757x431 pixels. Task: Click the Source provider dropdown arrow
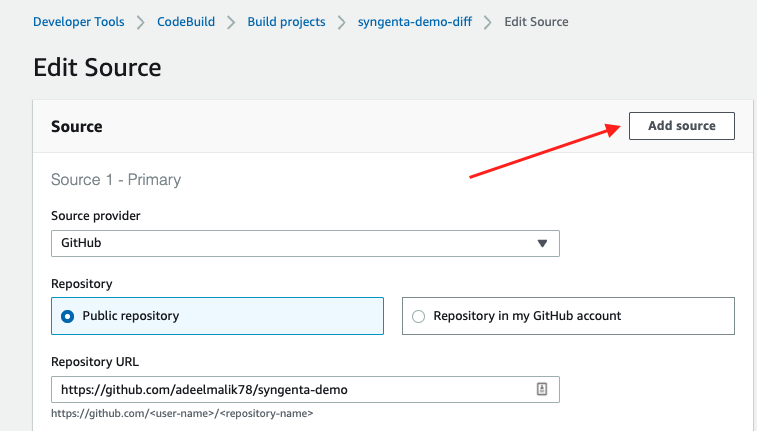542,243
